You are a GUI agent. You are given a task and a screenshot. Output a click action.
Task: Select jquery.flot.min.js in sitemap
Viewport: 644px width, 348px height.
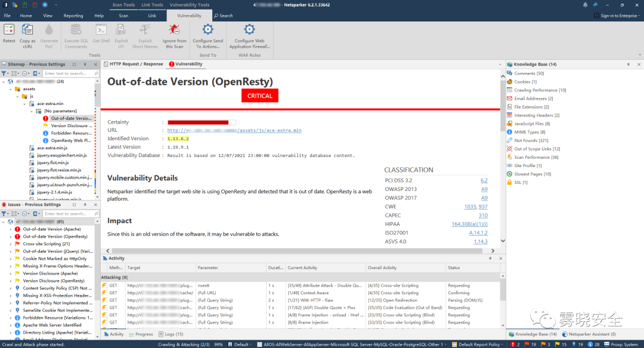click(x=52, y=162)
